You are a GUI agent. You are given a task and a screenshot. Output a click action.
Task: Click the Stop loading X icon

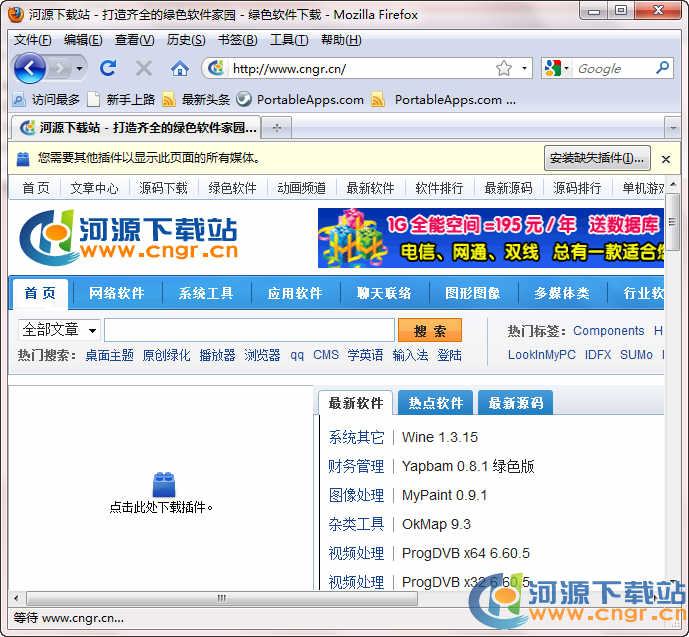click(144, 68)
